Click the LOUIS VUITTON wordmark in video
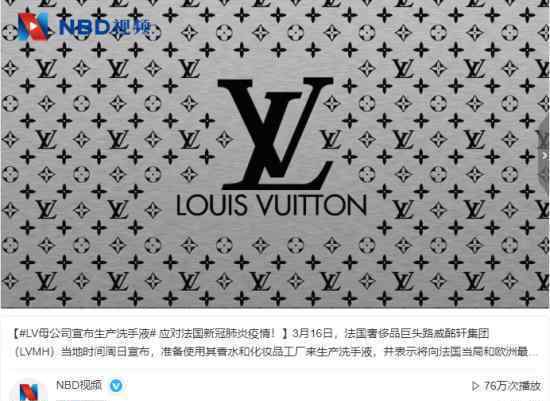The width and height of the screenshot is (550, 401). pos(271,205)
